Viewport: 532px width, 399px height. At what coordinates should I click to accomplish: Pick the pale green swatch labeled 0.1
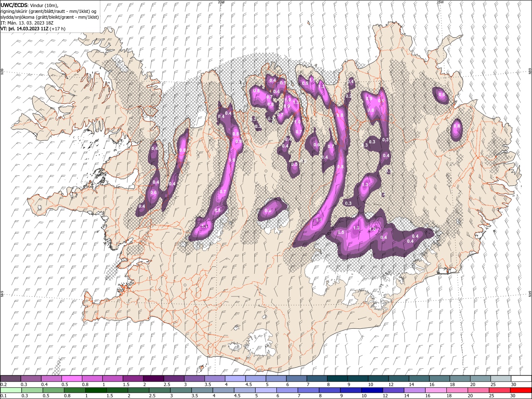(x=11, y=390)
